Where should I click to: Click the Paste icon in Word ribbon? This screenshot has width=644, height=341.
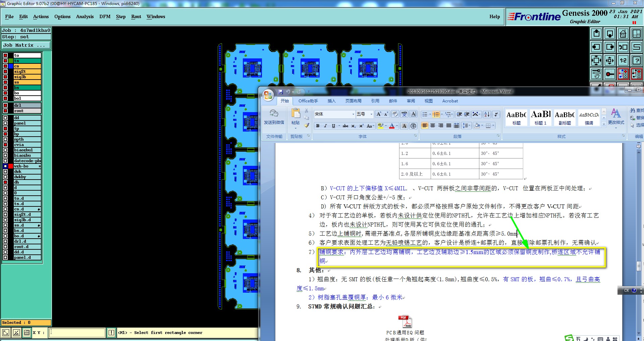296,114
